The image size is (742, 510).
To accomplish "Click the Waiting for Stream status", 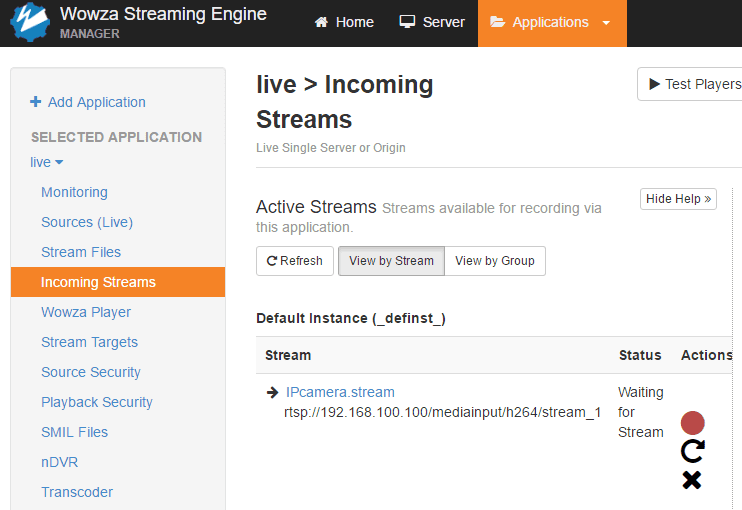I will (641, 412).
